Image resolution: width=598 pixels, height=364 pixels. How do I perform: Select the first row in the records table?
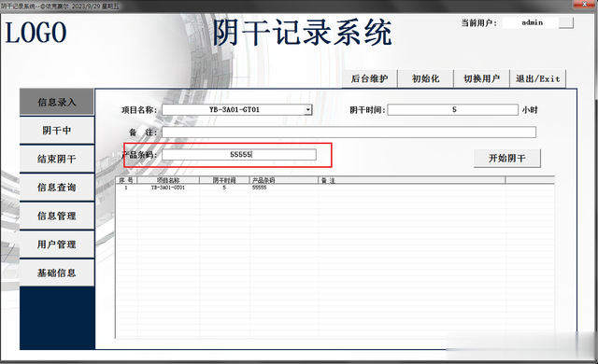click(x=335, y=188)
